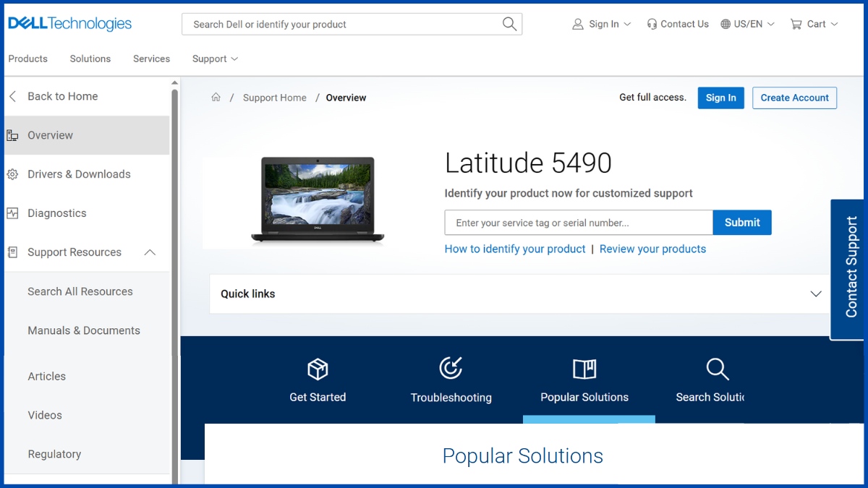This screenshot has height=488, width=868.
Task: Open the US/EN language dropdown
Action: coord(747,23)
